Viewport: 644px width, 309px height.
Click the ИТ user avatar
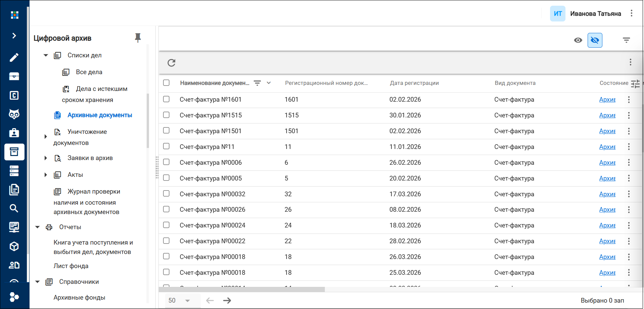click(x=558, y=14)
